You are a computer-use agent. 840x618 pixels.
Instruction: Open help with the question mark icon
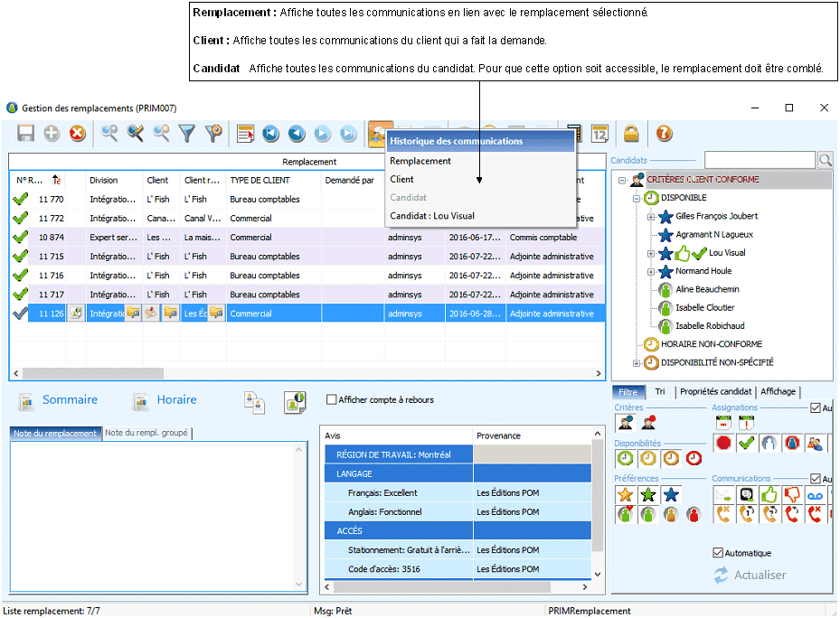664,134
